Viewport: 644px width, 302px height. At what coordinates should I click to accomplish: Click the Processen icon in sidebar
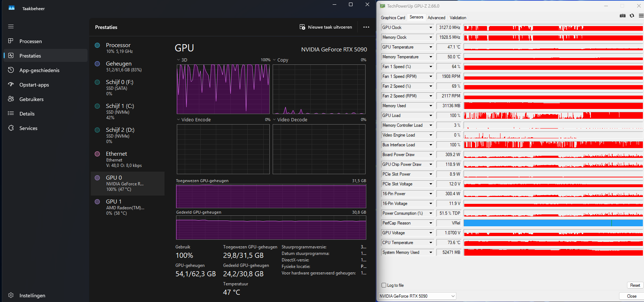[11, 41]
